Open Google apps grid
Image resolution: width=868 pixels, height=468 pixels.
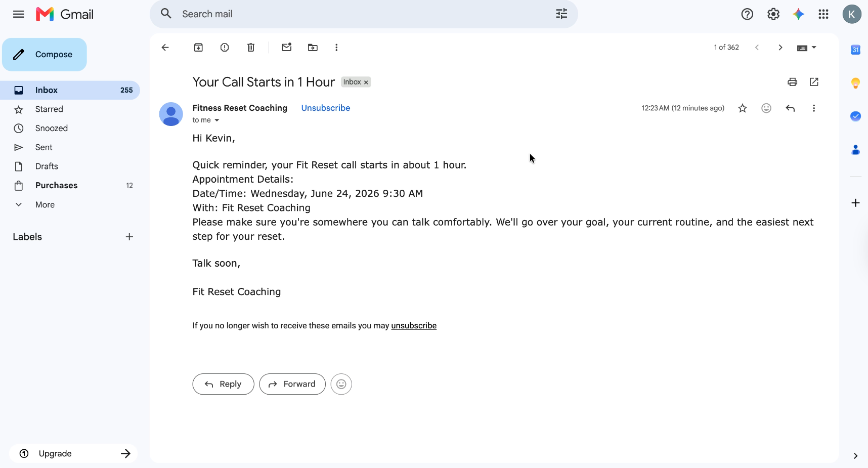pyautogui.click(x=823, y=14)
